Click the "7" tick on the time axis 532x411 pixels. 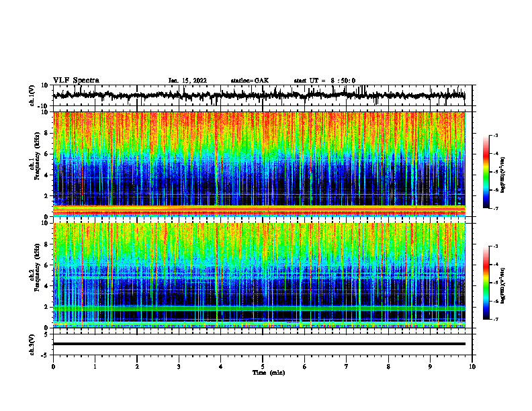(x=347, y=367)
